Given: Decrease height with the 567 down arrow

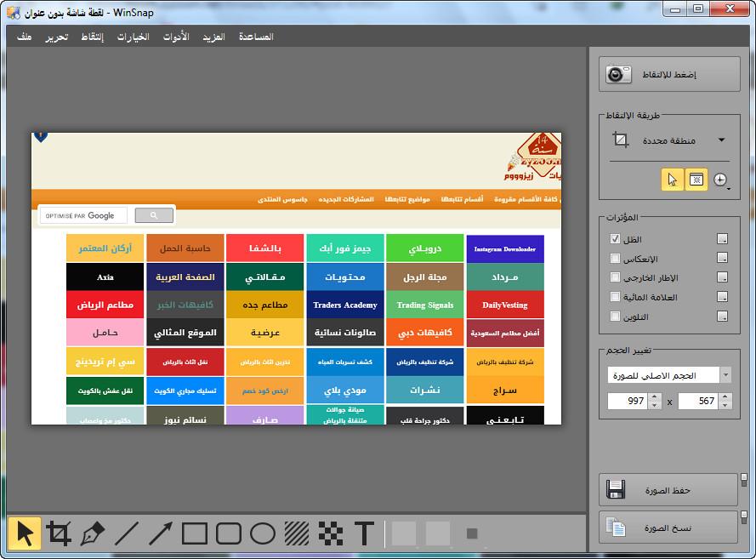Looking at the screenshot, I should pyautogui.click(x=725, y=405).
